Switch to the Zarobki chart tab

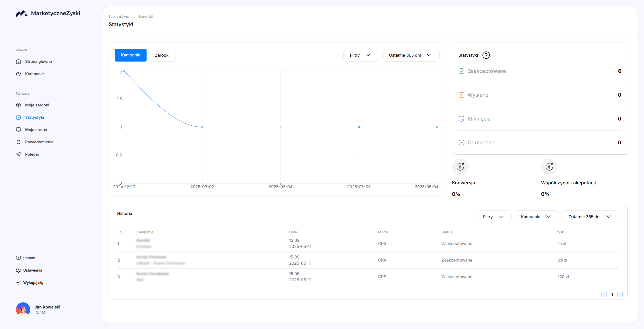(162, 55)
